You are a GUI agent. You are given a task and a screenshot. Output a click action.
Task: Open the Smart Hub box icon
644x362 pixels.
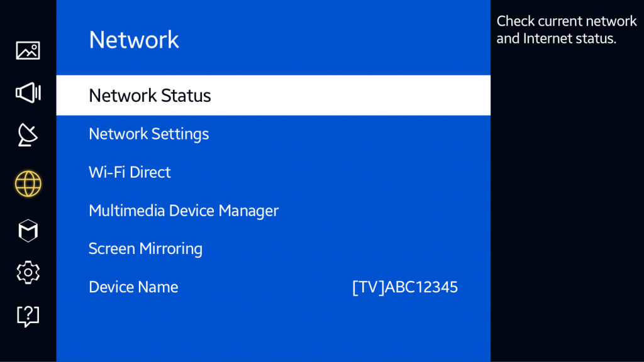pyautogui.click(x=28, y=230)
